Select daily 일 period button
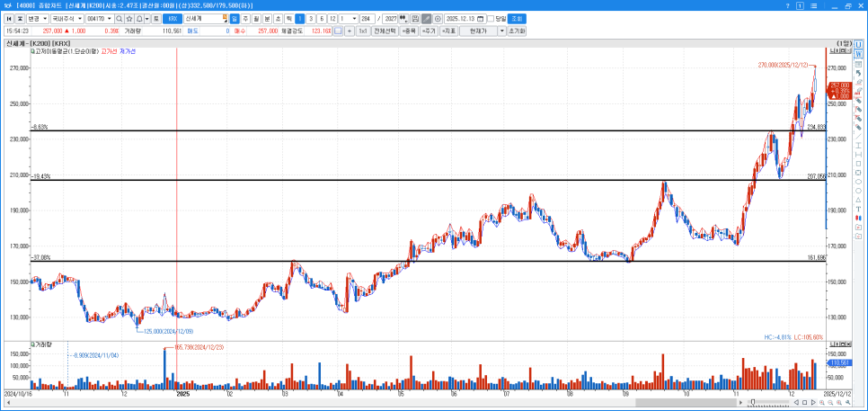Image resolution: width=868 pixels, height=411 pixels. 235,18
